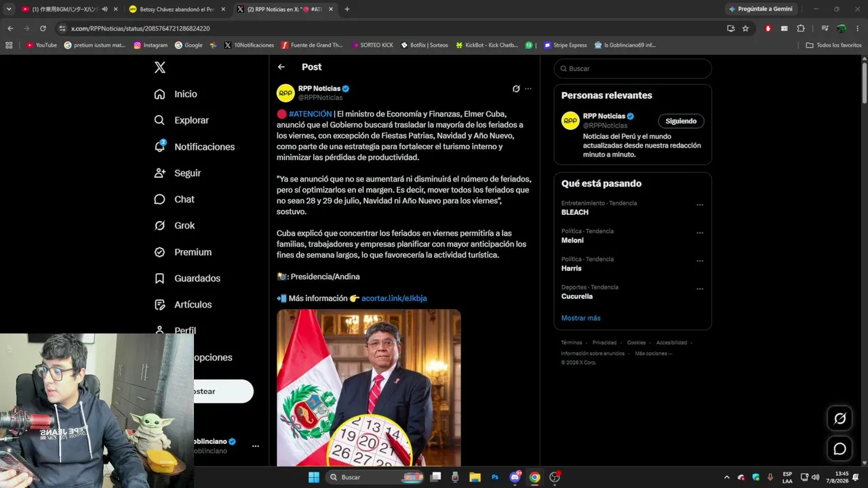868x488 pixels.
Task: Open the SORTEO KICK bookmark
Action: [372, 45]
